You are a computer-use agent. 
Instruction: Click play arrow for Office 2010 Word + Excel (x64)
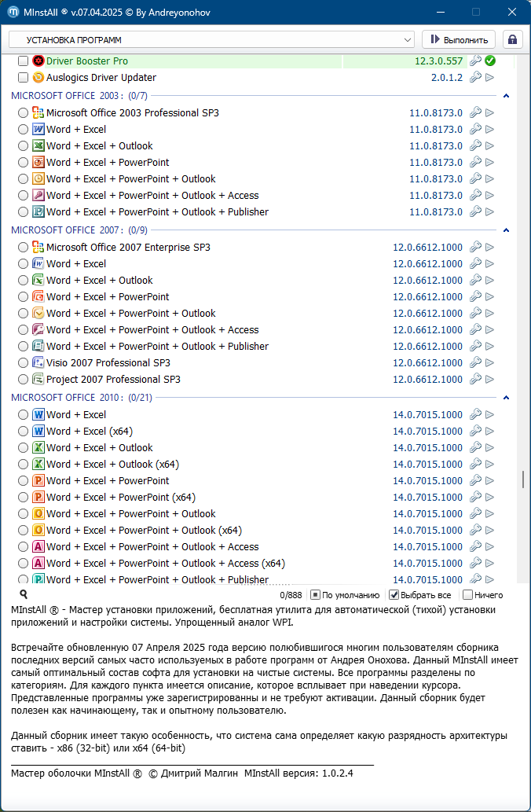(489, 432)
